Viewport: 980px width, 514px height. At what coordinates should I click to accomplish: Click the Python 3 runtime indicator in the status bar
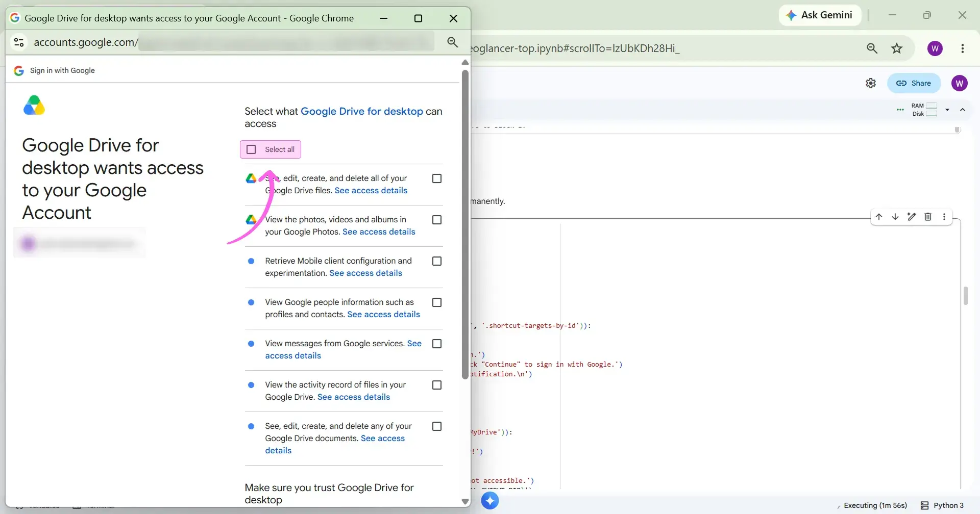942,505
